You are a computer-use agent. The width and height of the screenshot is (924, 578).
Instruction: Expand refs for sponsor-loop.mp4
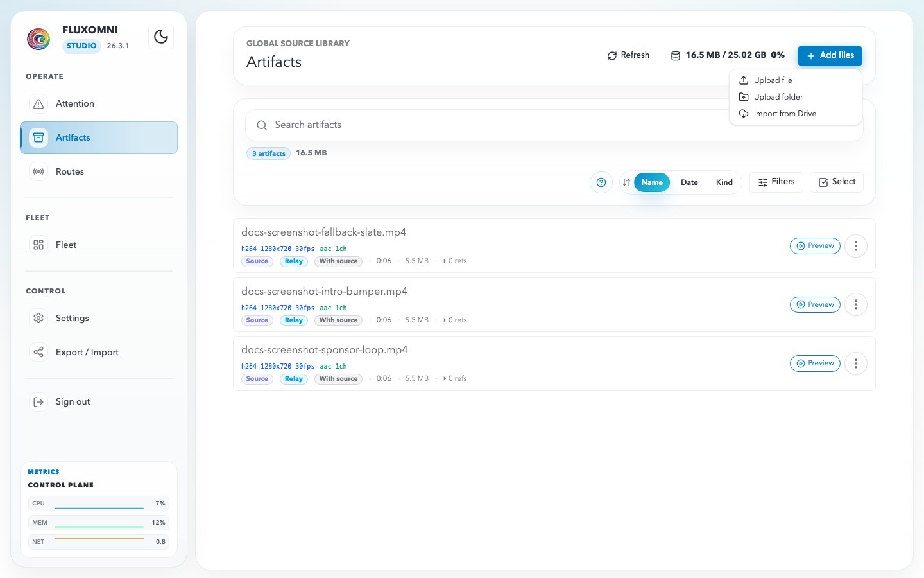coord(455,379)
